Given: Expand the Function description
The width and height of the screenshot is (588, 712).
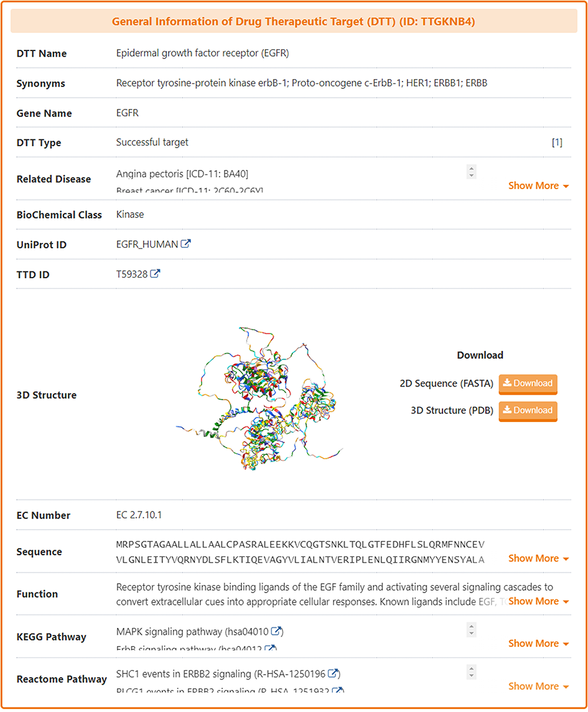Looking at the screenshot, I should click(538, 601).
